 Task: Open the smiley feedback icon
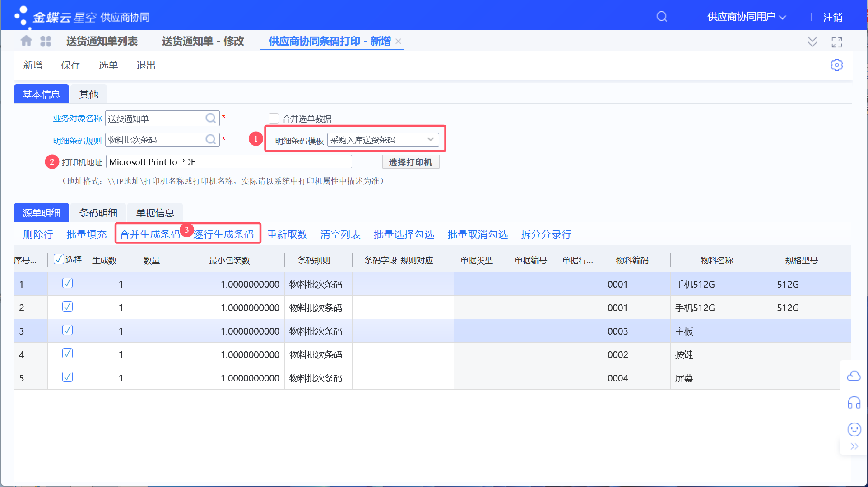[854, 429]
